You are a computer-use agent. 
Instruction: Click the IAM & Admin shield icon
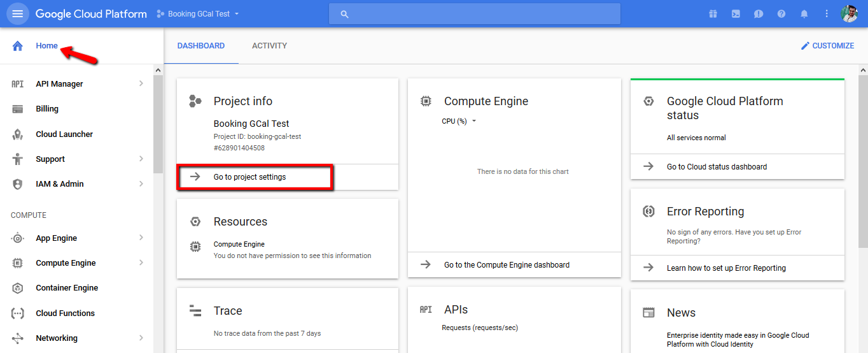[18, 184]
